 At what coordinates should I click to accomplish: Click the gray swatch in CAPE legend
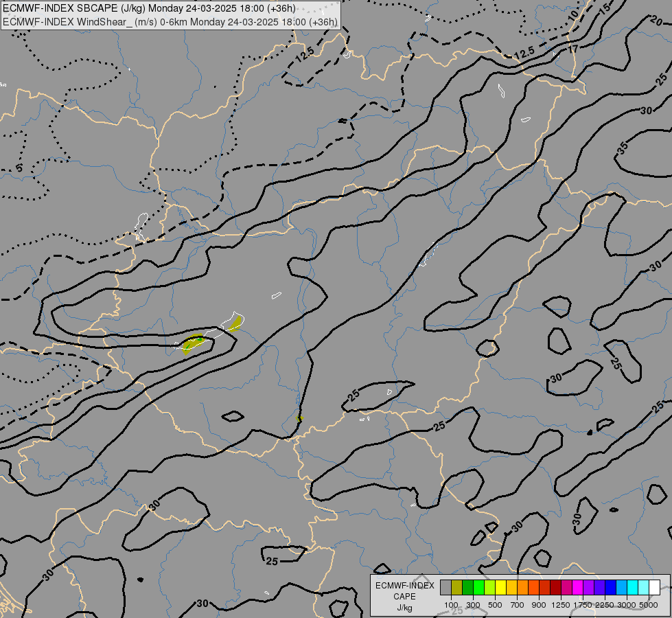pyautogui.click(x=445, y=587)
